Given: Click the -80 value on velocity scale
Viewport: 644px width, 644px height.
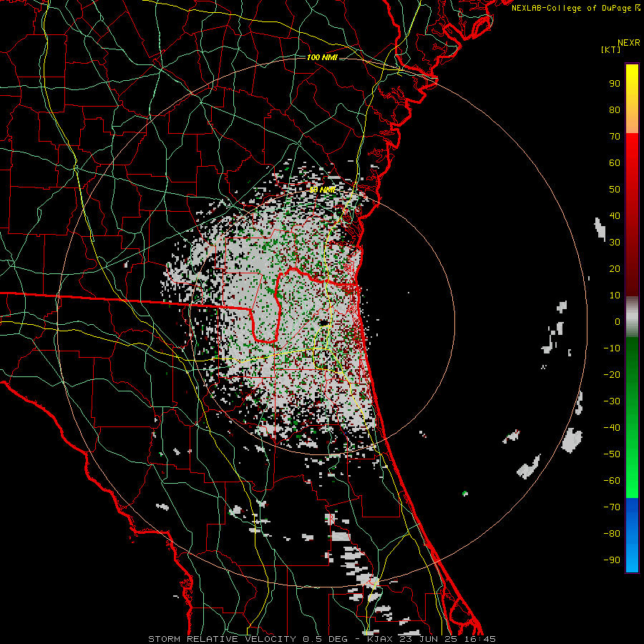Looking at the screenshot, I should pyautogui.click(x=612, y=534).
